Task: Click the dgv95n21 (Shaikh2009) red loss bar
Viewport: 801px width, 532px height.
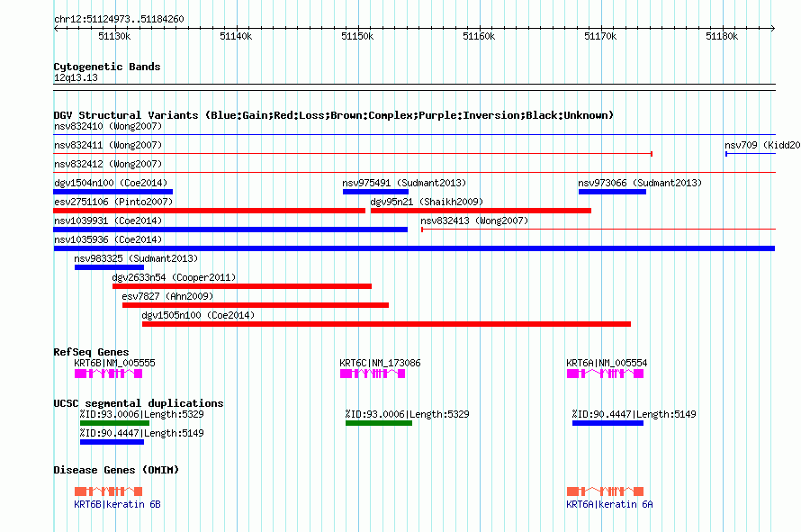Action: coord(481,211)
